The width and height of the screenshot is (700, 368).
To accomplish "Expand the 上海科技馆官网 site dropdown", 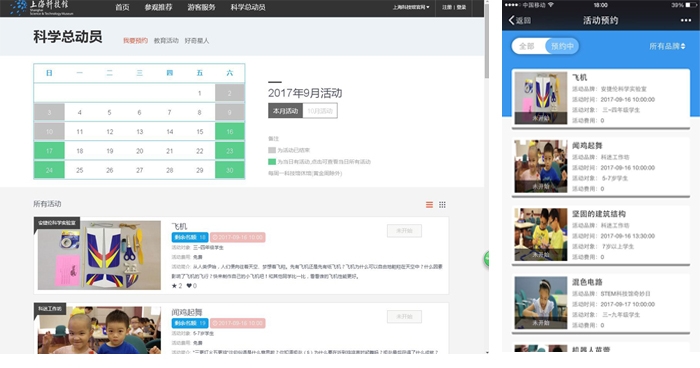I will [x=411, y=7].
